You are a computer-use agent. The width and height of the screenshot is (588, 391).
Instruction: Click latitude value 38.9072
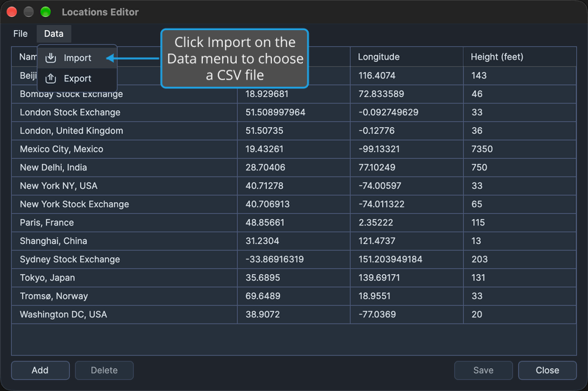click(x=262, y=315)
